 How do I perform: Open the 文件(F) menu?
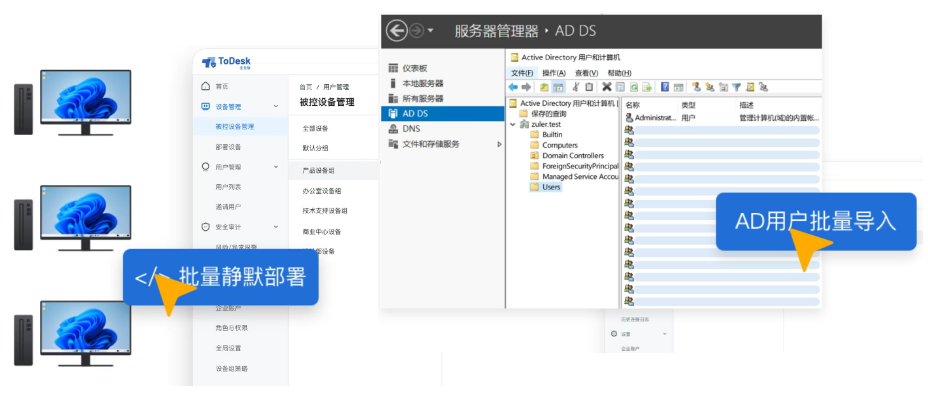pyautogui.click(x=522, y=73)
